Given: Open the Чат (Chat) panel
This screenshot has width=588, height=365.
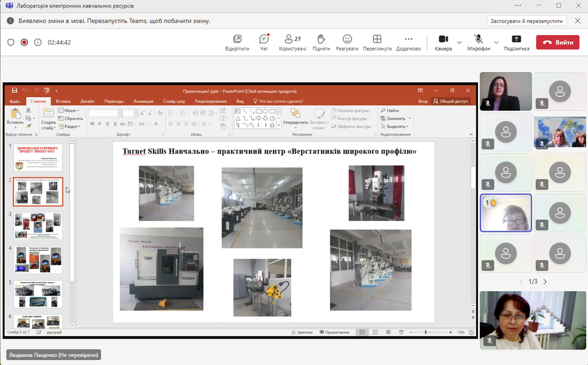Looking at the screenshot, I should pos(264,39).
